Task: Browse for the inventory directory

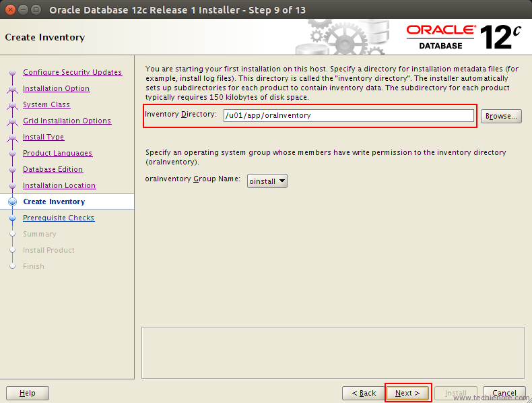Action: (501, 116)
